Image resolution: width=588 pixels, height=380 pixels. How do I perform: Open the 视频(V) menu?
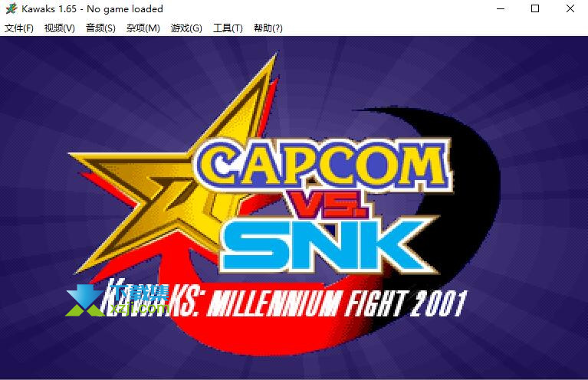(x=59, y=28)
